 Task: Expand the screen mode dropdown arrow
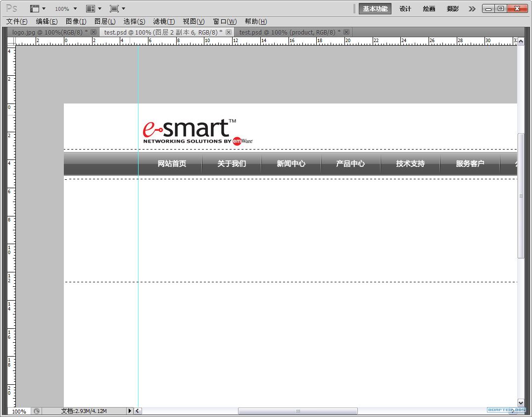124,8
